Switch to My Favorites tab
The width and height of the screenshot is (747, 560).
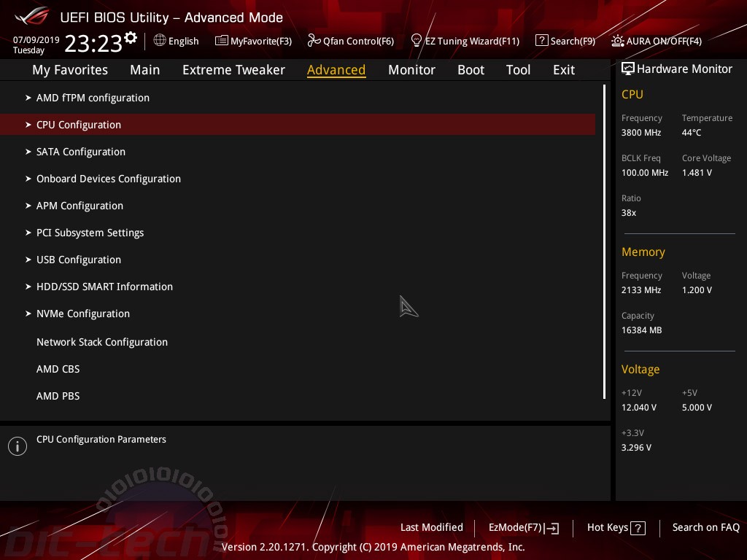[70, 70]
